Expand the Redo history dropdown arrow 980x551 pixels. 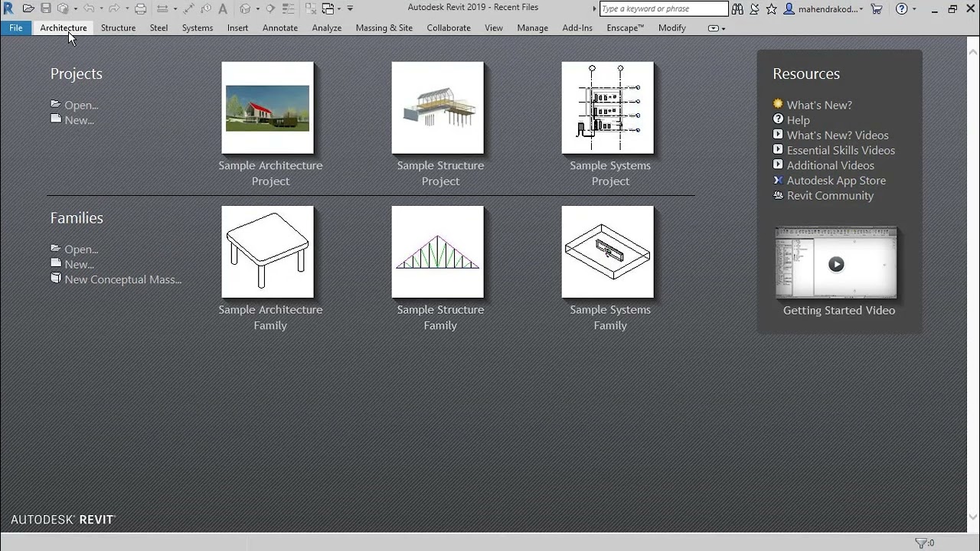pyautogui.click(x=127, y=9)
